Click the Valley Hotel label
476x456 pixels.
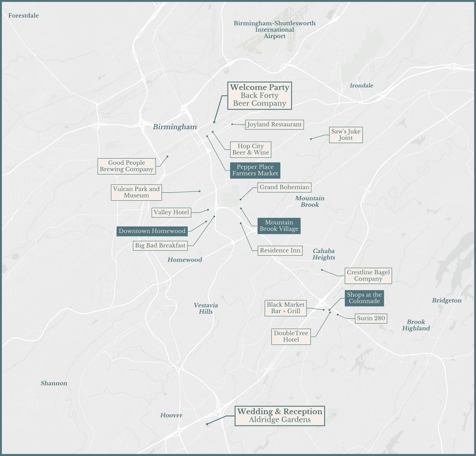[171, 213]
